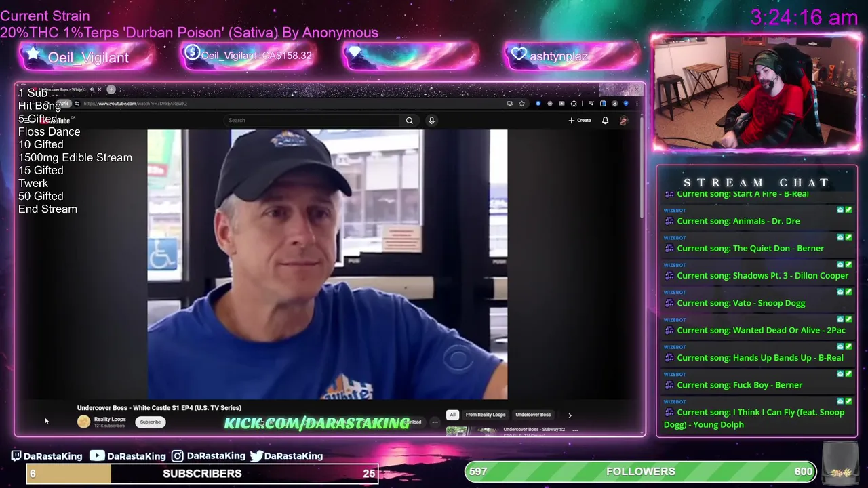Select the From Reality Loops chip

click(x=486, y=415)
